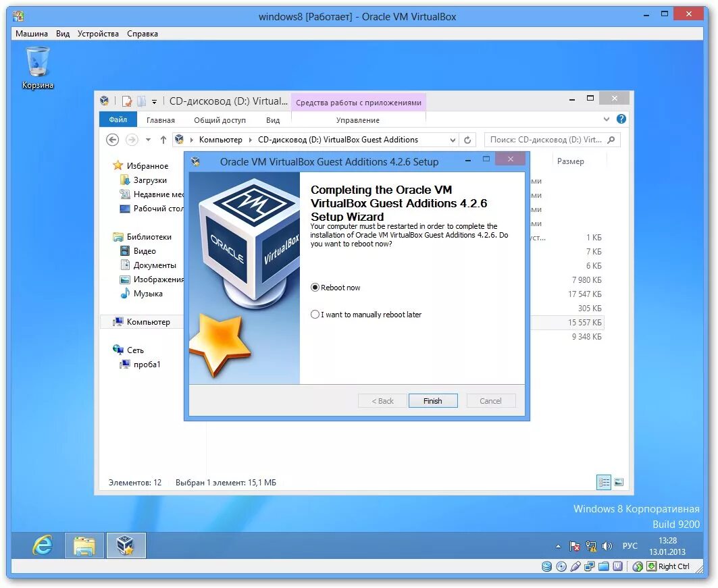Image resolution: width=718 pixels, height=588 pixels.
Task: Click the properties icon in Explorer title bar
Action: pyautogui.click(x=127, y=101)
